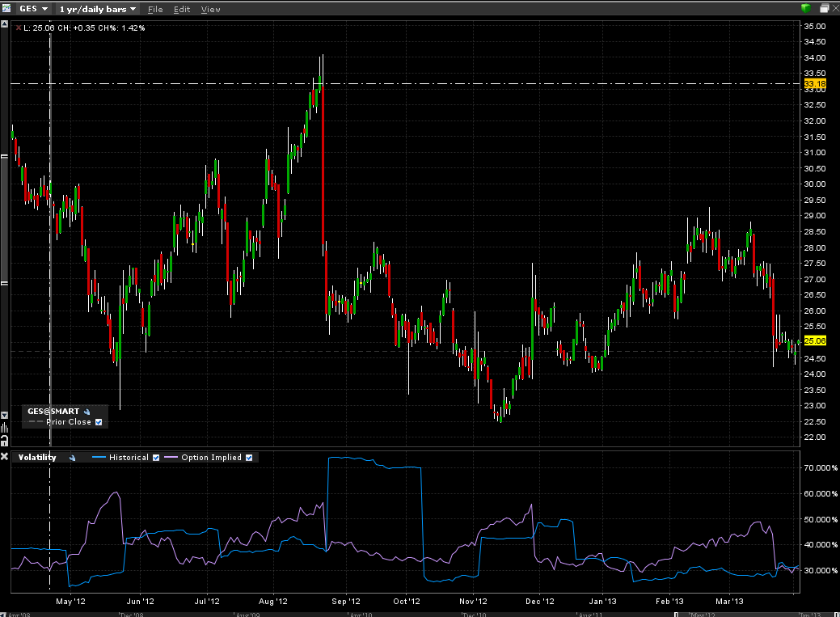Click the Jan '13 date axis label

(603, 602)
